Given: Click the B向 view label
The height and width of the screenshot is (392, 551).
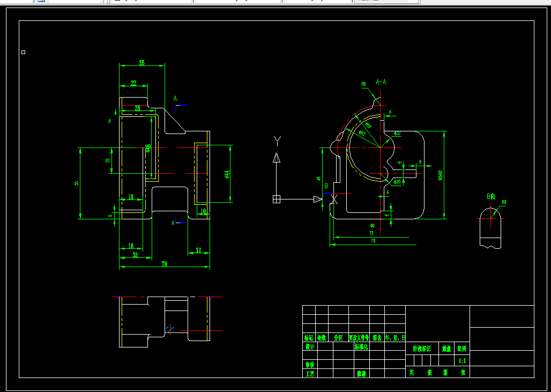Looking at the screenshot, I should tap(490, 196).
